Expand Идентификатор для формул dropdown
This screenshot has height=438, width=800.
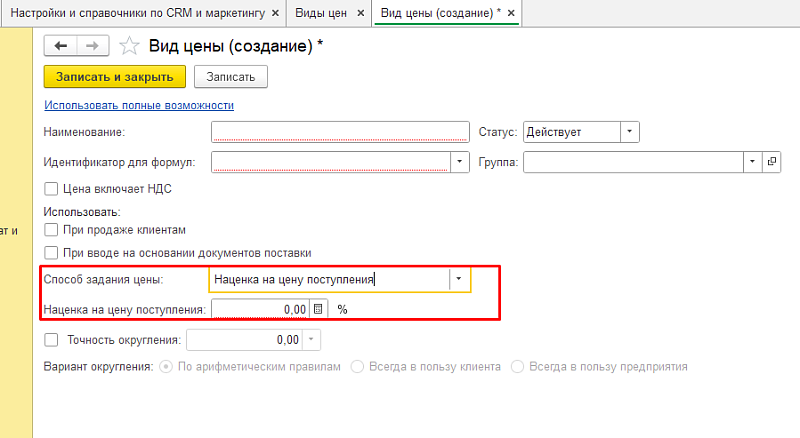click(459, 161)
